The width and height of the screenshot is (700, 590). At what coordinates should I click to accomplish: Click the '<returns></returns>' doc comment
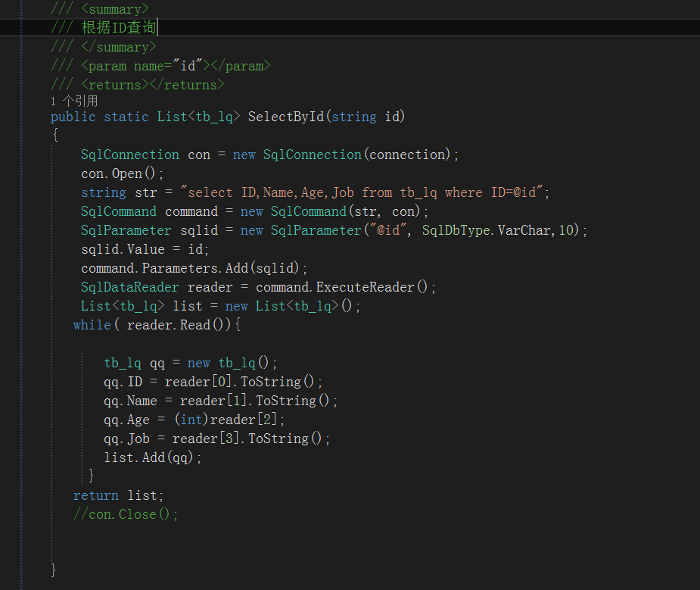click(153, 85)
